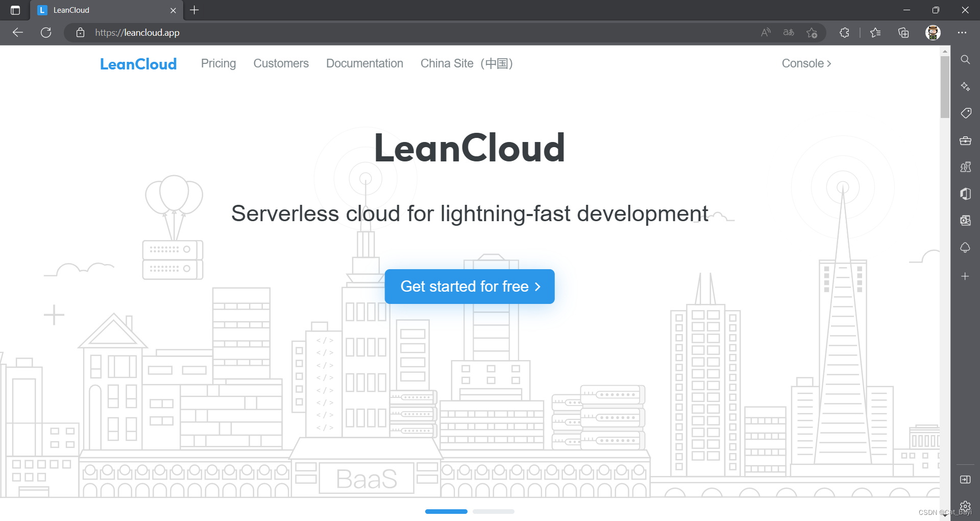Open the Settings and more menu

(962, 33)
